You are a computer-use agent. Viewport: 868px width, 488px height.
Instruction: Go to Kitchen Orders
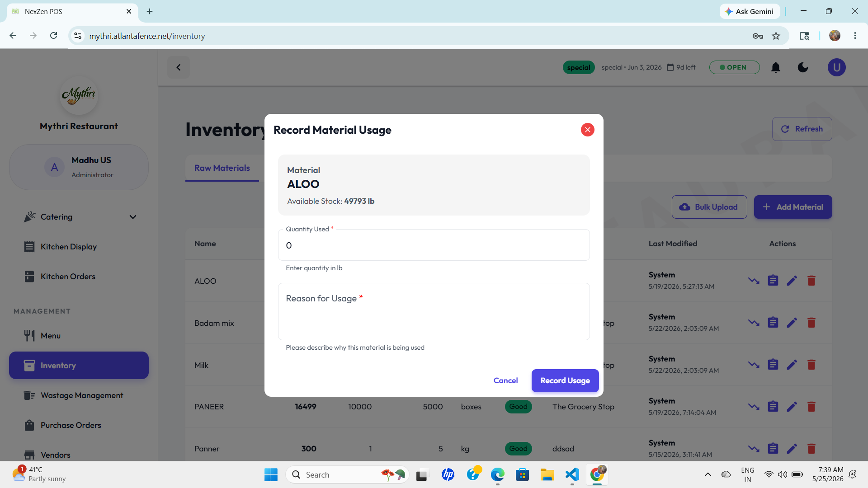click(x=79, y=277)
